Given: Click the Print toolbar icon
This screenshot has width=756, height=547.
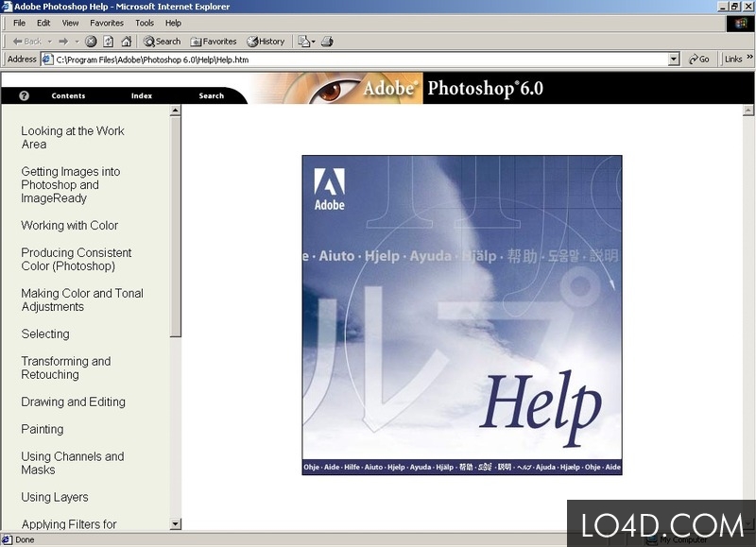Looking at the screenshot, I should click(327, 42).
